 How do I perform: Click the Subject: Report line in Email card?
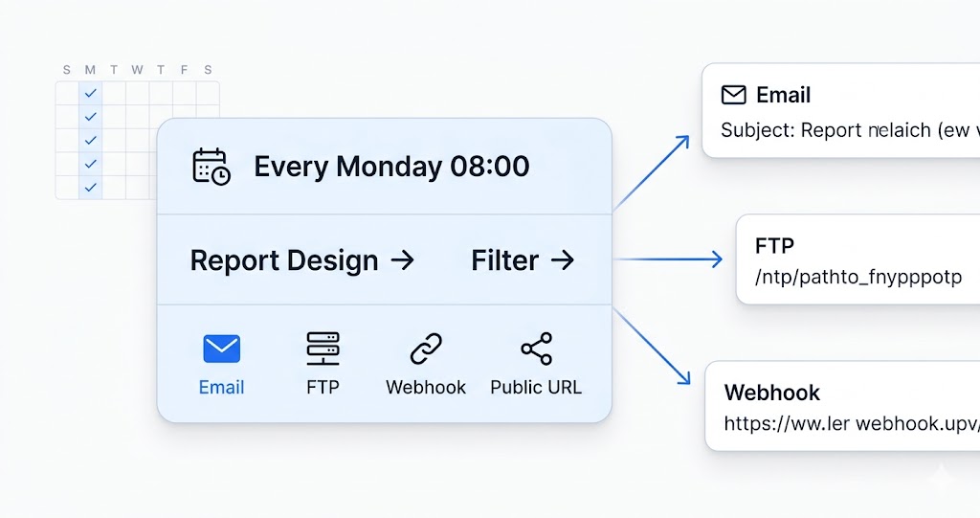(850, 130)
